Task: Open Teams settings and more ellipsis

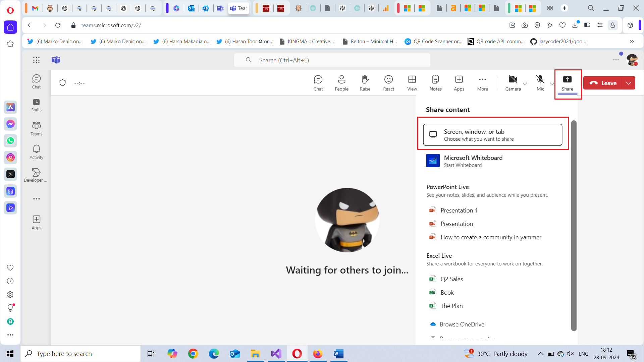Action: tap(616, 60)
